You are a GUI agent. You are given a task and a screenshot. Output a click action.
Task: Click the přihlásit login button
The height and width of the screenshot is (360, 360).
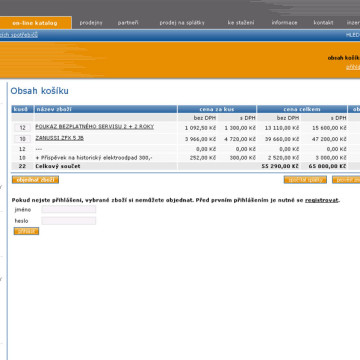click(x=26, y=231)
